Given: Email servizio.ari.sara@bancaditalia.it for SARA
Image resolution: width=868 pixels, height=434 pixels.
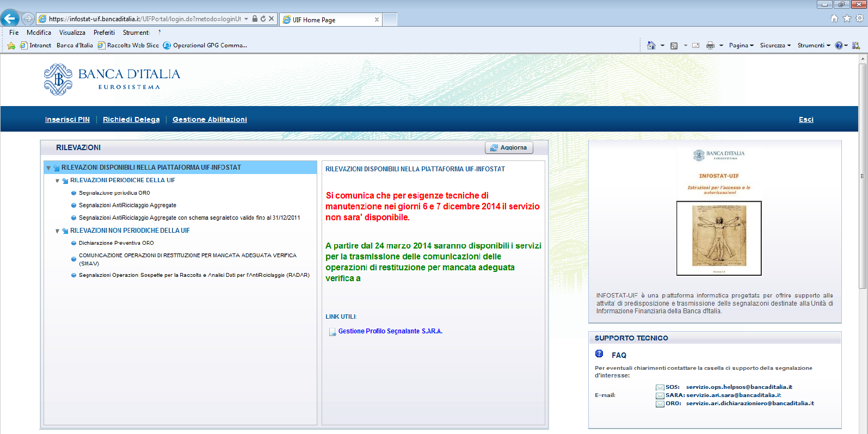Looking at the screenshot, I should [x=734, y=395].
